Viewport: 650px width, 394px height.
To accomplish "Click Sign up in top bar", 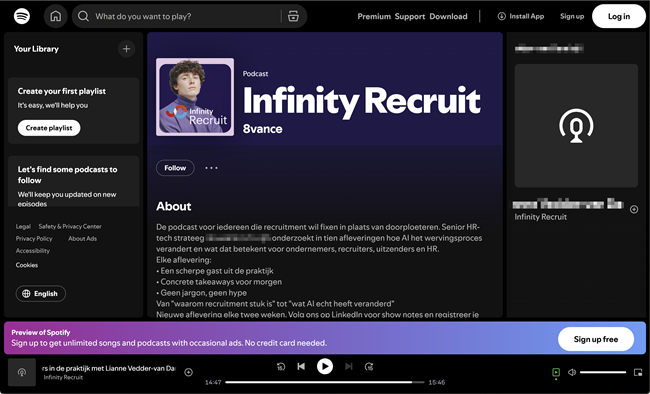I will click(572, 16).
